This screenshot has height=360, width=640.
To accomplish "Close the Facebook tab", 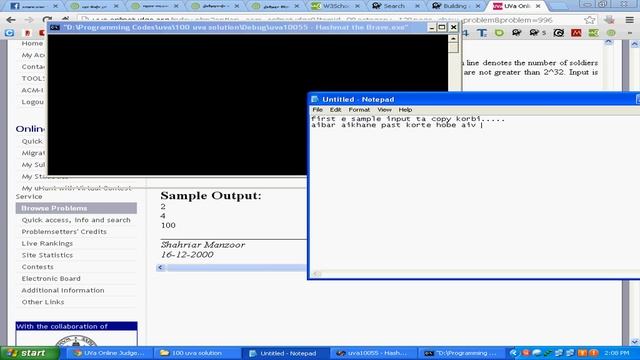I will (56, 6).
